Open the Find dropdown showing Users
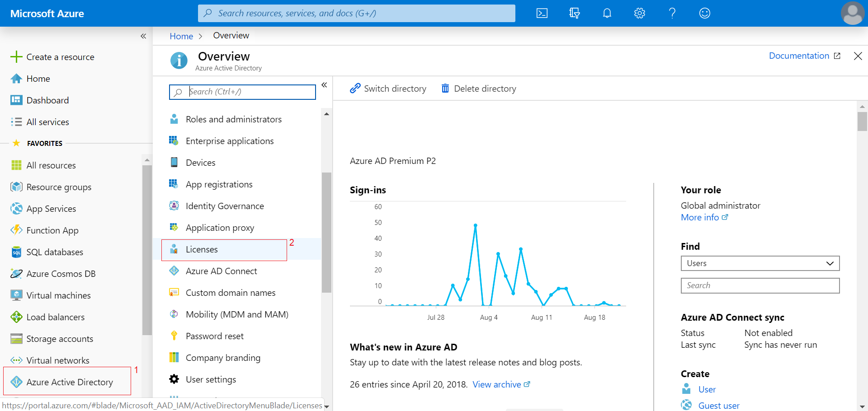868x411 pixels. click(760, 263)
